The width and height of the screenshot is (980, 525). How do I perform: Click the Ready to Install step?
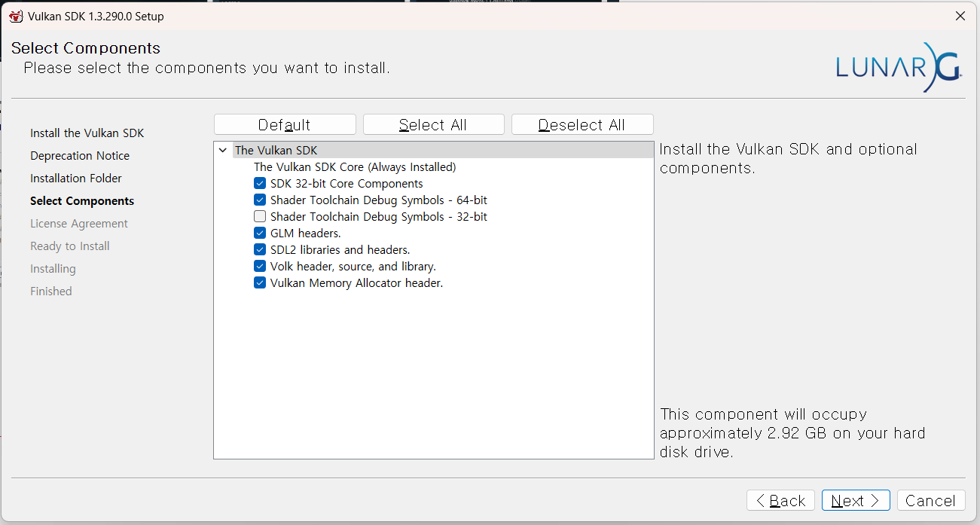(70, 246)
